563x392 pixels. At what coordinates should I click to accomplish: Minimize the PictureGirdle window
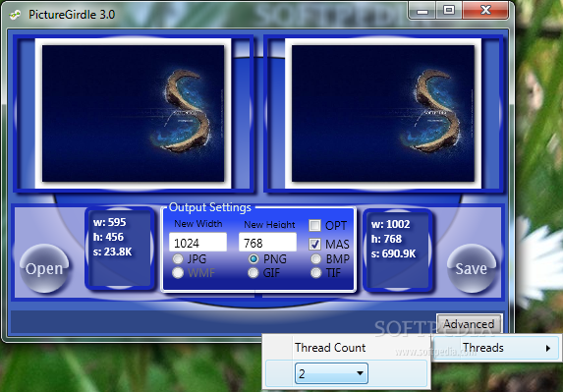(x=422, y=11)
